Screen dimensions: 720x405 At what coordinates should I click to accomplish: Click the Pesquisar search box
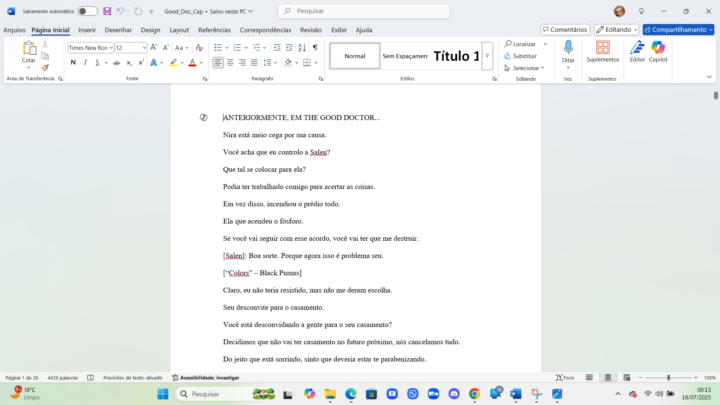tap(364, 11)
